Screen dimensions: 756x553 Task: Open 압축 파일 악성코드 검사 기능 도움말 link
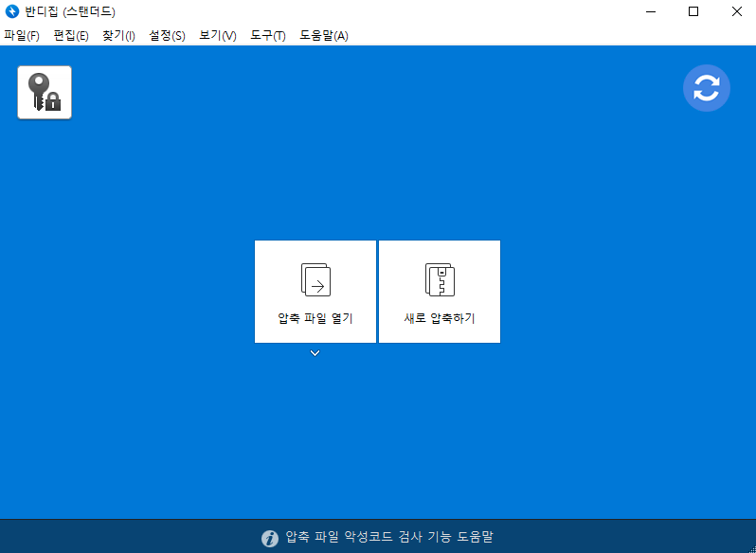tap(389, 537)
